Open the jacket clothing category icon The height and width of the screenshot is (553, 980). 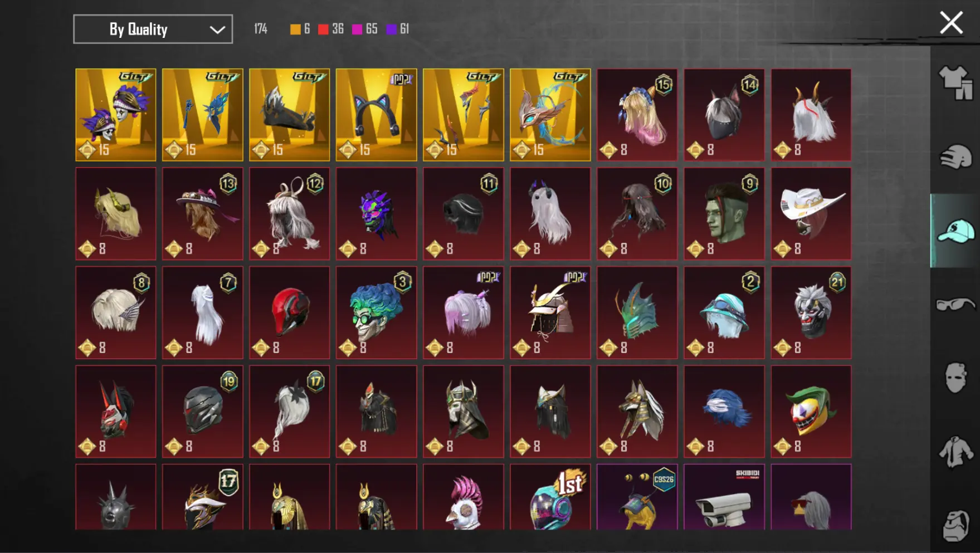pos(955,451)
